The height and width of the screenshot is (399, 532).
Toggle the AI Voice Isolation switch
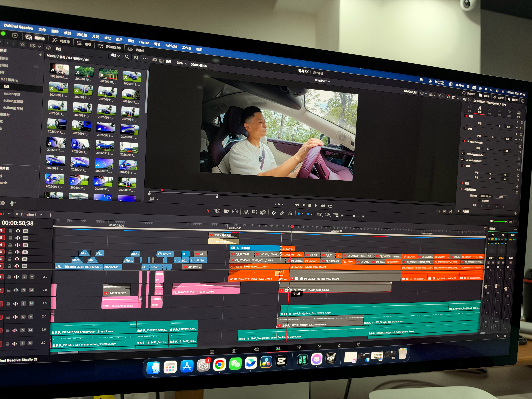pyautogui.click(x=464, y=141)
